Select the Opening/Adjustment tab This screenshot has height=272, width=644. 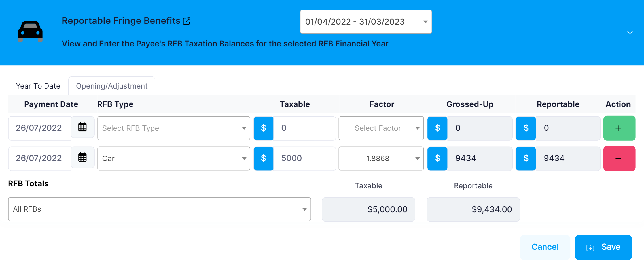(x=111, y=86)
